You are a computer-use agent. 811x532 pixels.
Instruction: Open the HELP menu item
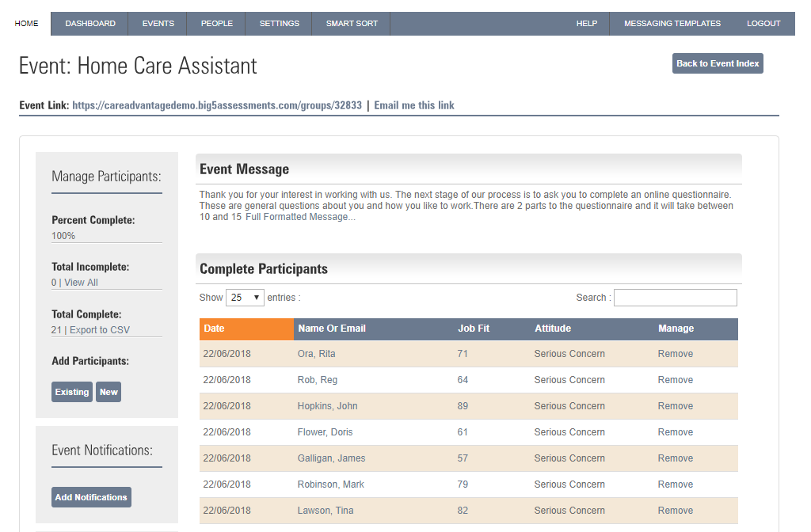587,23
